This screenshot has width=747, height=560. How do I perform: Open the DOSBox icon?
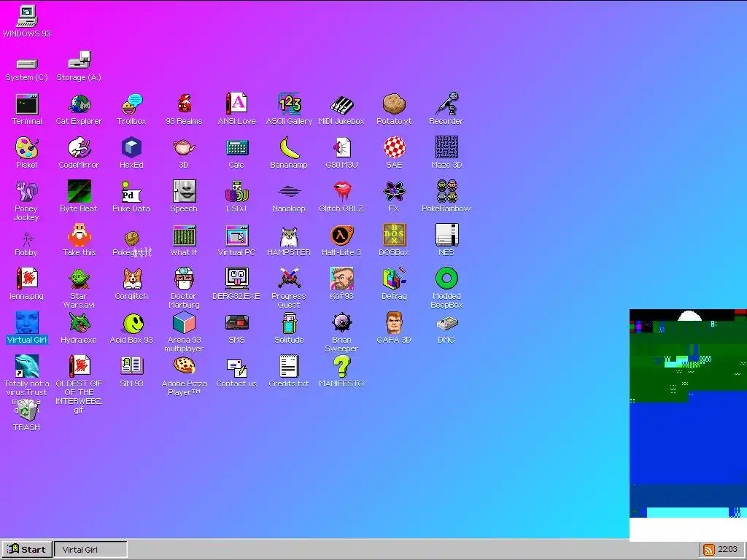point(394,236)
